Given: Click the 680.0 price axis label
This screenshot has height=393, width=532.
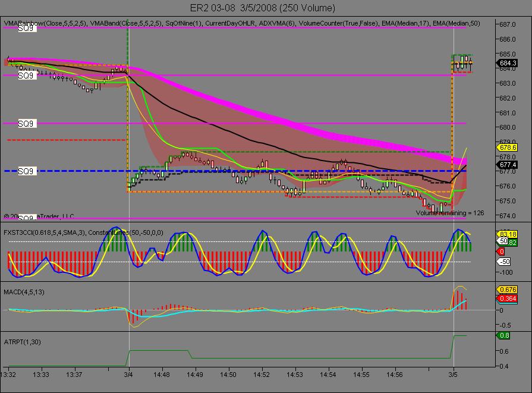Looking at the screenshot, I should pyautogui.click(x=508, y=127).
